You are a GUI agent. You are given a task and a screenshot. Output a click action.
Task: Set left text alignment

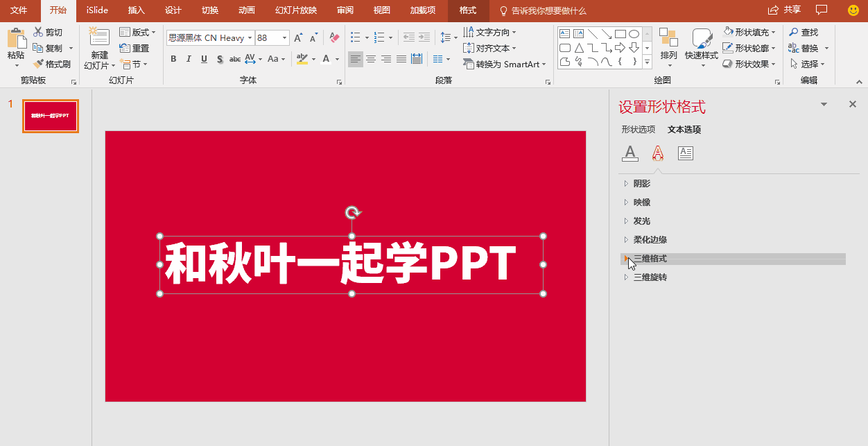(x=355, y=59)
